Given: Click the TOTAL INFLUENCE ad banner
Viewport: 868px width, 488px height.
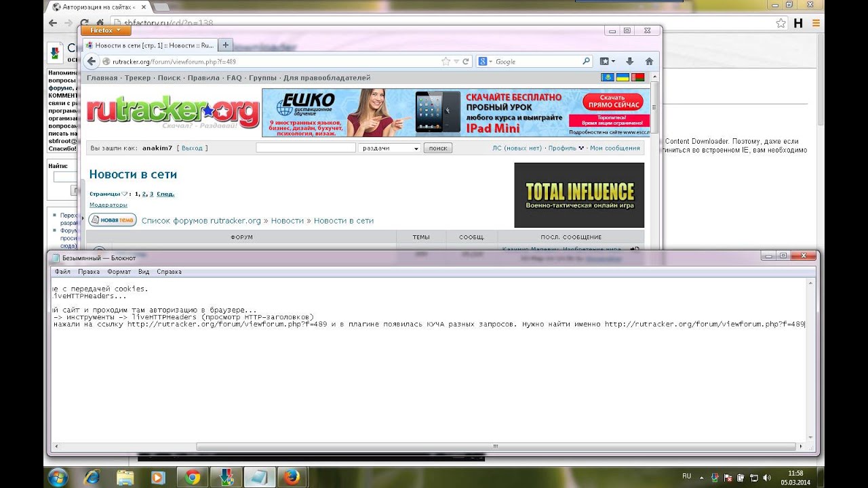Looking at the screenshot, I should [579, 195].
